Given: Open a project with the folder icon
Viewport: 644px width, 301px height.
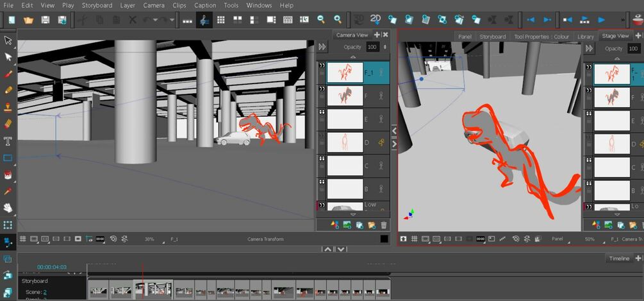Looking at the screenshot, I should (x=28, y=20).
